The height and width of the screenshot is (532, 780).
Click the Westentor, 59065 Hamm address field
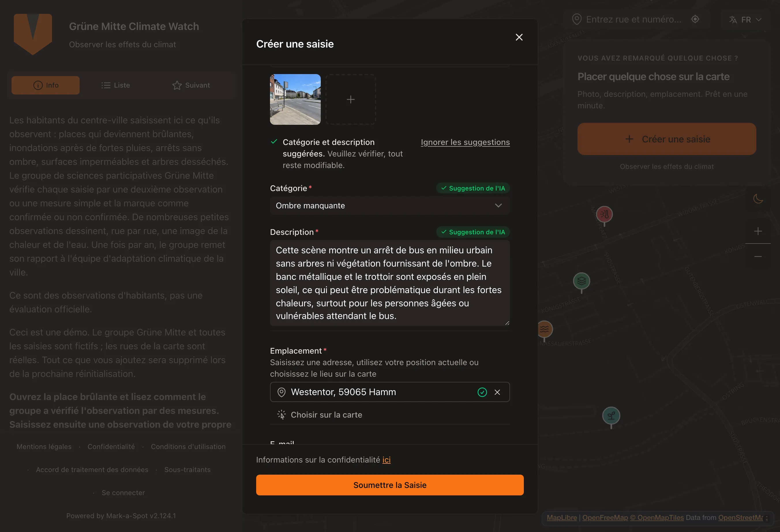click(x=390, y=392)
